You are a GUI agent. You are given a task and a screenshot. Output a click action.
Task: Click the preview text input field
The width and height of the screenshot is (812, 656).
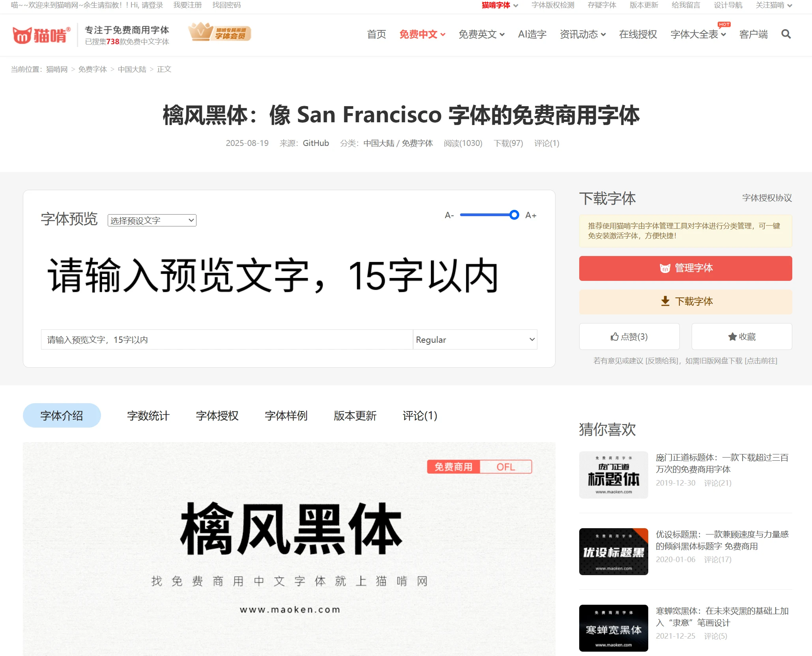point(226,340)
